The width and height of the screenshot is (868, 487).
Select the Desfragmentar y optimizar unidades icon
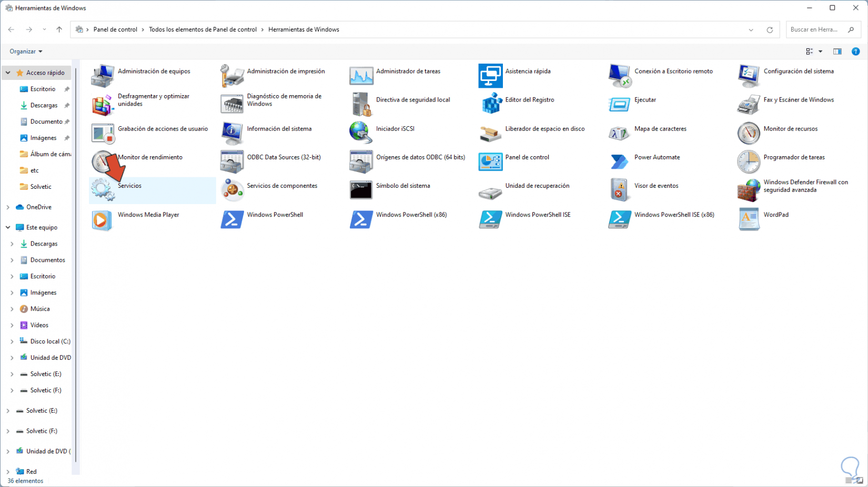pos(103,104)
